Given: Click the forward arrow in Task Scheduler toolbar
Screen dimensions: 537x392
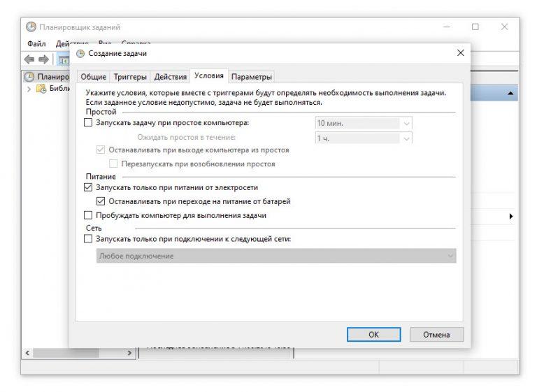Looking at the screenshot, I should (x=43, y=59).
